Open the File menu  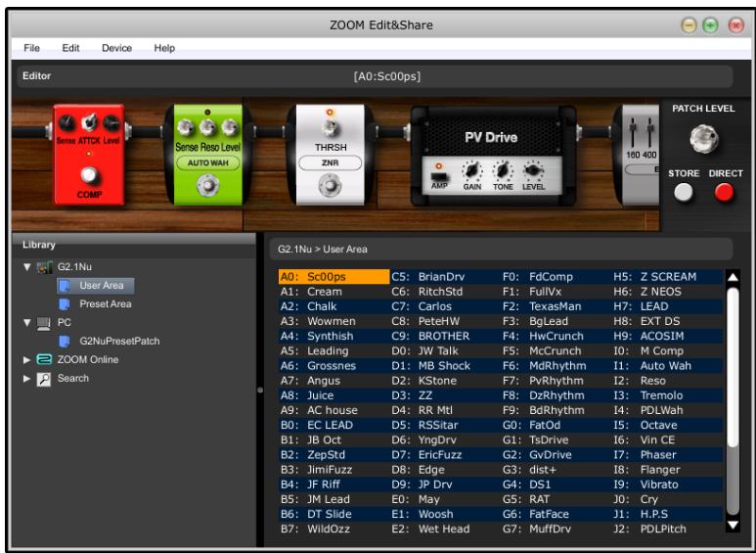[x=32, y=48]
